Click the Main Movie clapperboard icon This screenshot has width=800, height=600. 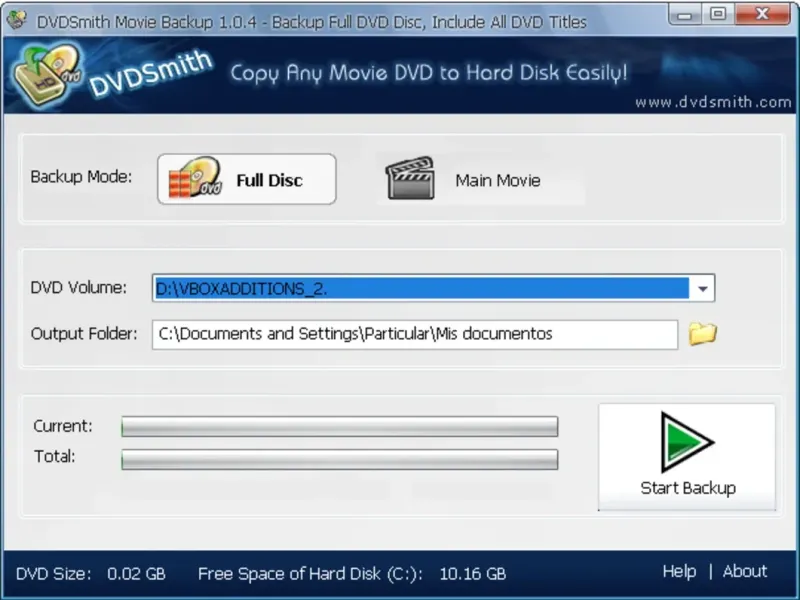coord(410,178)
